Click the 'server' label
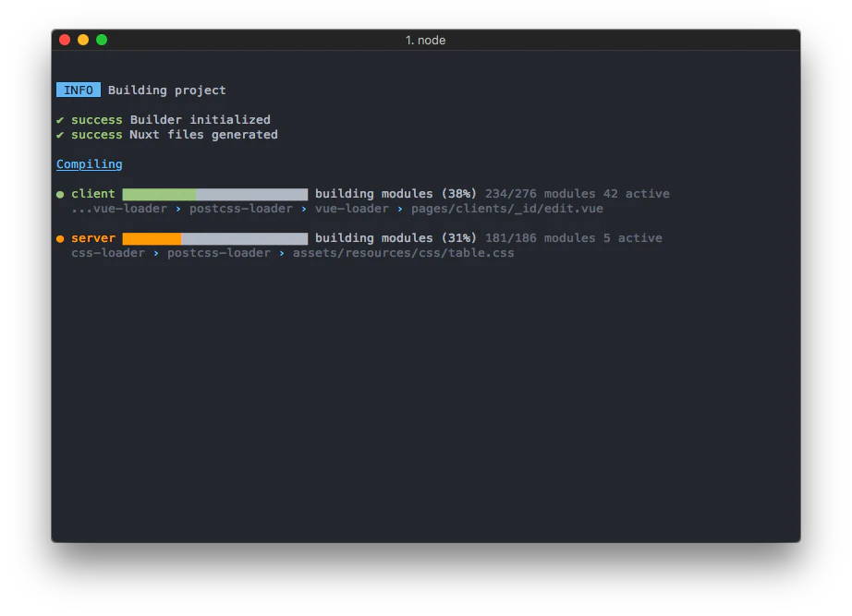 coord(93,238)
